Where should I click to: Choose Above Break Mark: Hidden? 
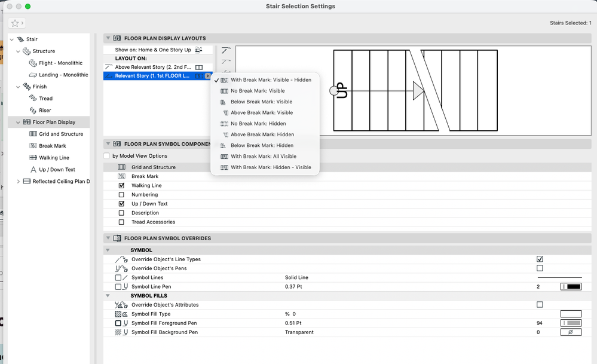click(265, 134)
